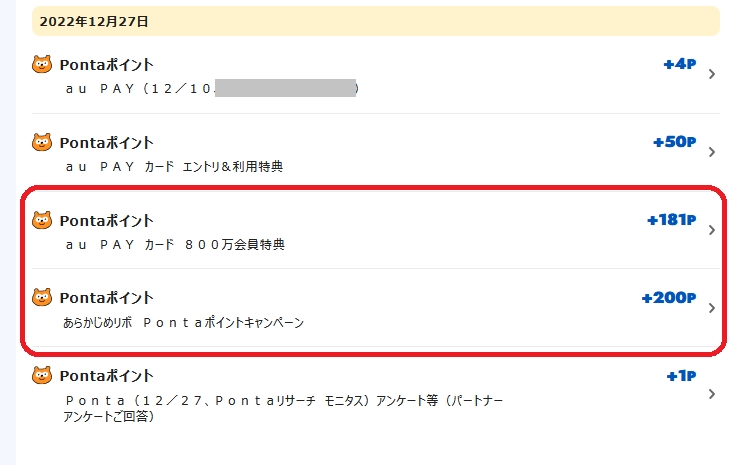Expand the +4P entry using its chevron
The width and height of the screenshot is (735, 465).
(711, 74)
